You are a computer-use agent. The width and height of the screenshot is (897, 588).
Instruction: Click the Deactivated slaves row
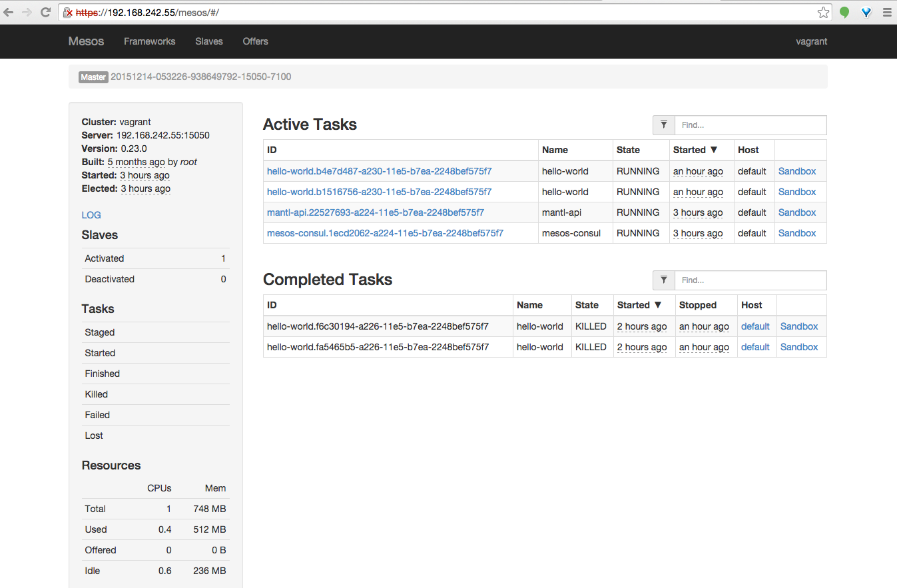tap(156, 279)
